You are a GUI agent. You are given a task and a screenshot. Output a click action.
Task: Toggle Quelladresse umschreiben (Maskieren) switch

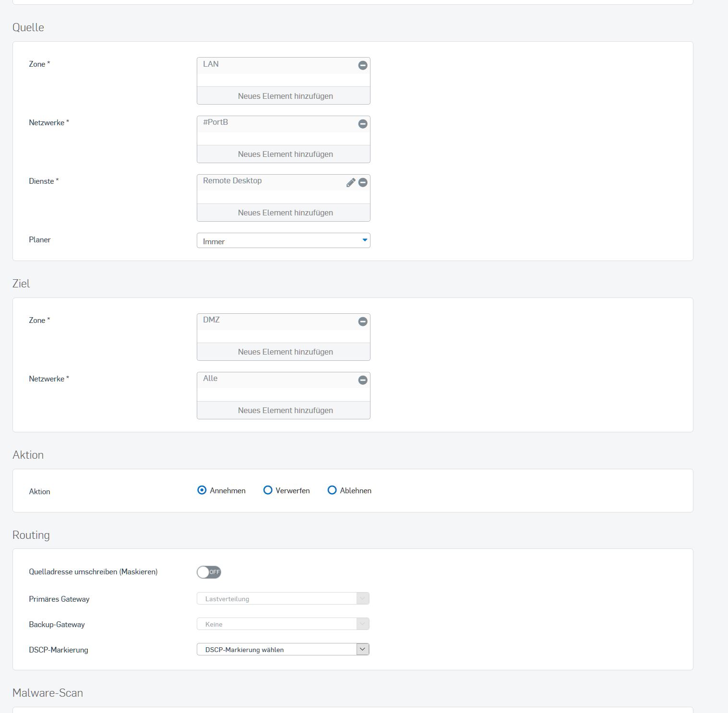click(209, 572)
